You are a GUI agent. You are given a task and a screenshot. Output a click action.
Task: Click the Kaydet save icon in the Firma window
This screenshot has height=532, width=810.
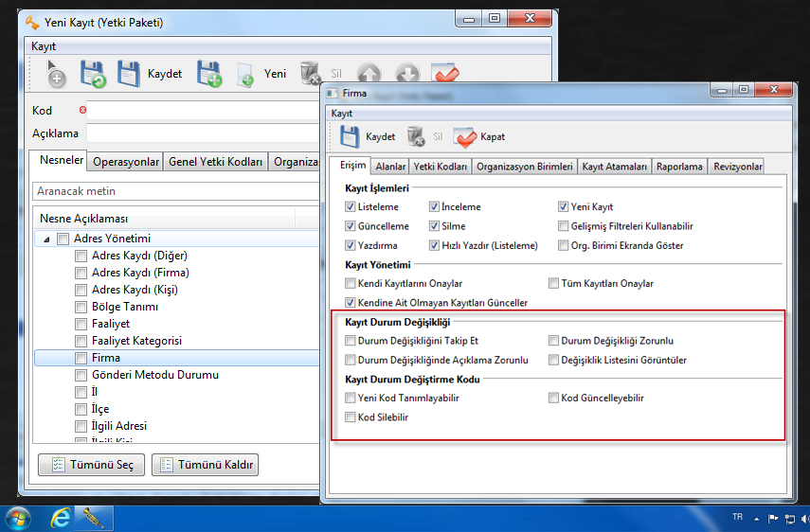pyautogui.click(x=349, y=136)
